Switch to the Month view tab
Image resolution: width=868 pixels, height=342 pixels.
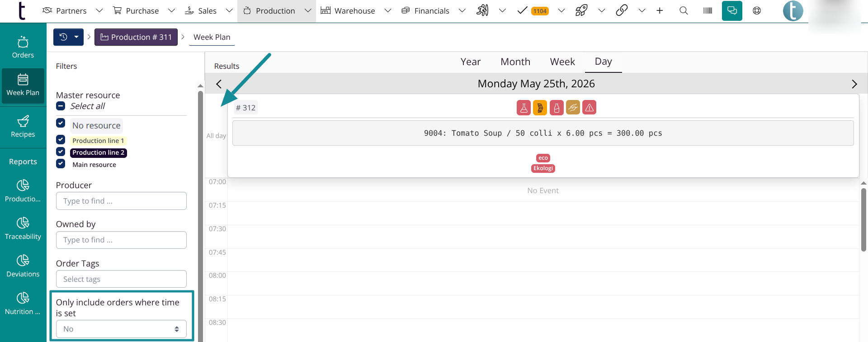[515, 62]
